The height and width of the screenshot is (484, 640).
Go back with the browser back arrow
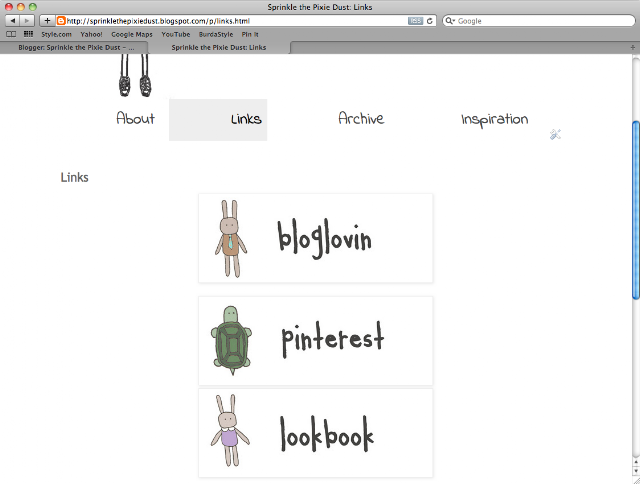pyautogui.click(x=12, y=20)
